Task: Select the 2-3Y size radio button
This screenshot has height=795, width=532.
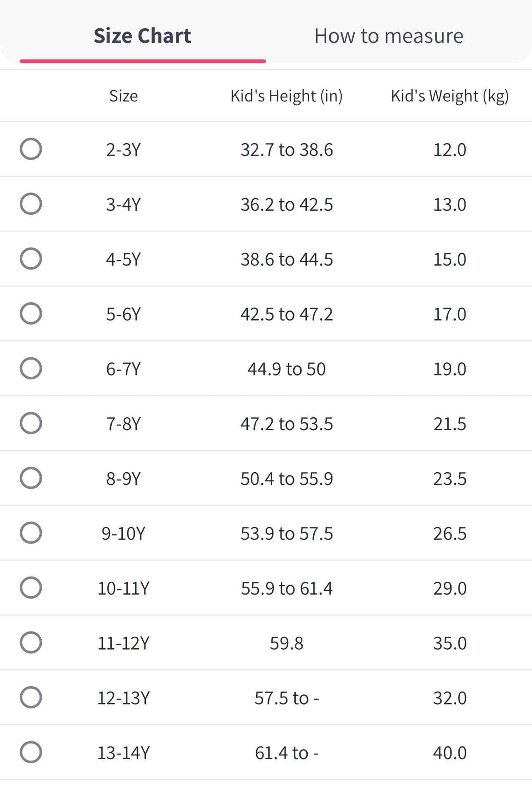Action: pos(31,149)
